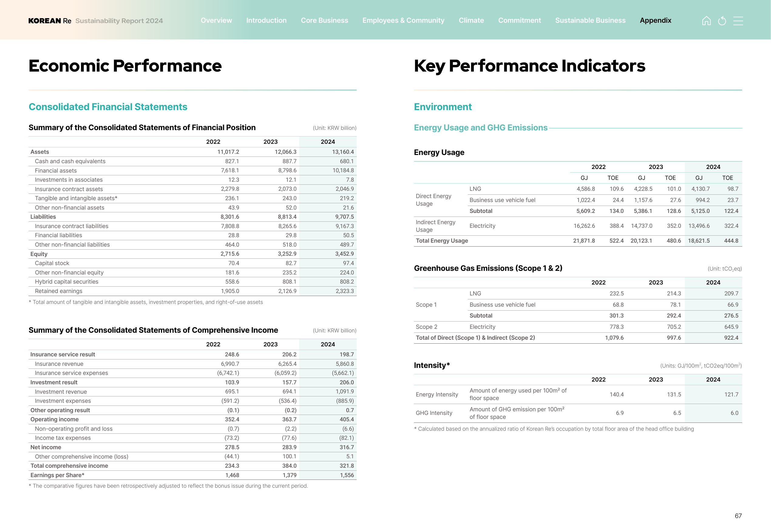This screenshot has width=771, height=532.
Task: Click the (Unit: tCO2eq) label
Action: point(724,269)
